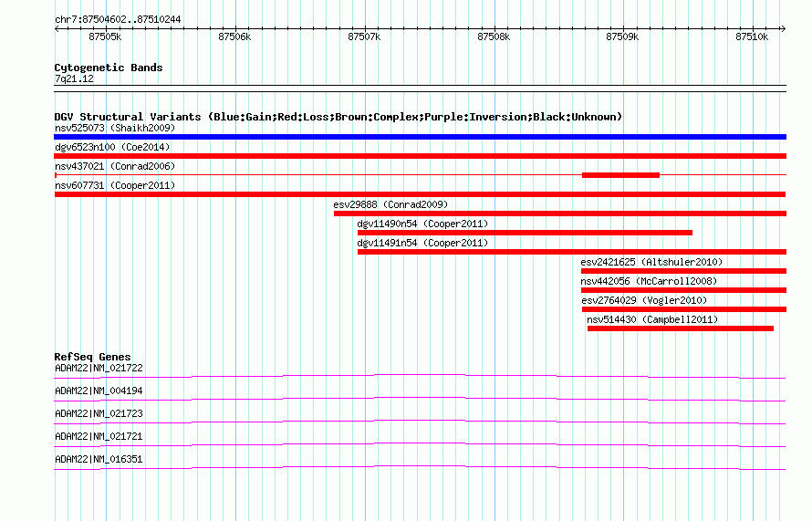This screenshot has width=812, height=521.
Task: Open the nsv437021 (Conrad2006) label
Action: coord(115,166)
